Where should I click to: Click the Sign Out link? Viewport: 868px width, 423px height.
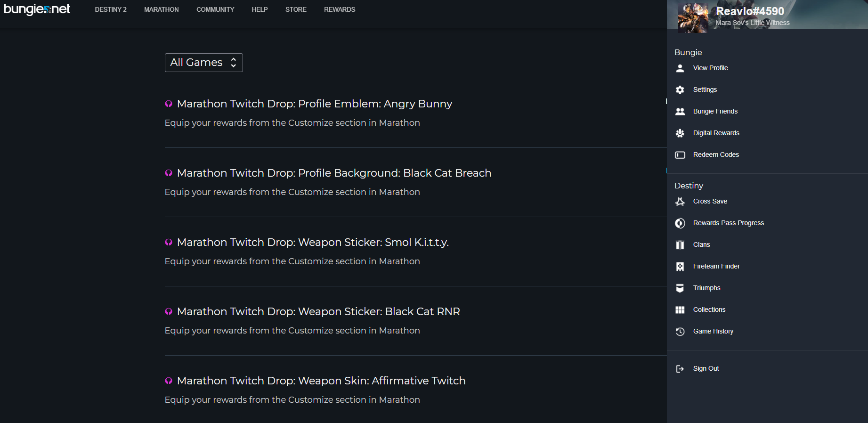[706, 368]
